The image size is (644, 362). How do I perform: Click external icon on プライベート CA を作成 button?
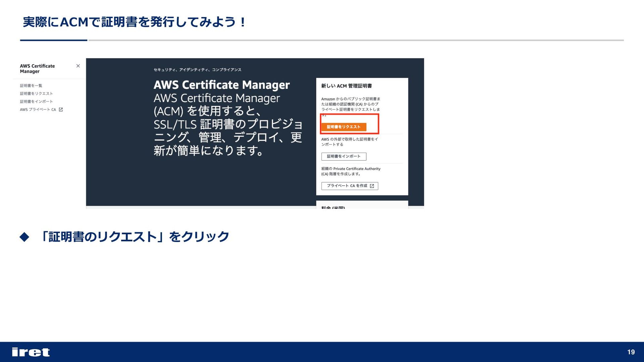click(372, 186)
